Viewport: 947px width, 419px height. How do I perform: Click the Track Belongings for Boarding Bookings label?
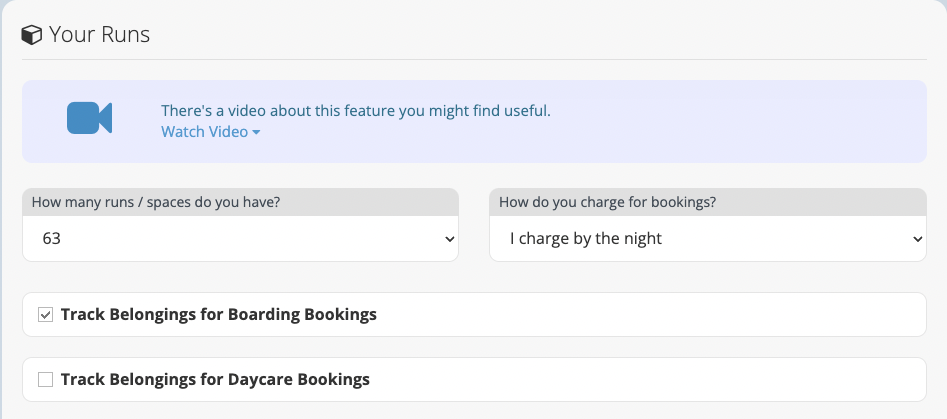219,315
